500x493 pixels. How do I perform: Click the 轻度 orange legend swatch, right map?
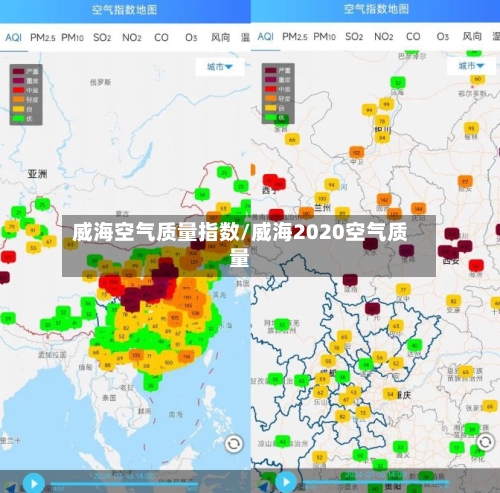pyautogui.click(x=271, y=98)
